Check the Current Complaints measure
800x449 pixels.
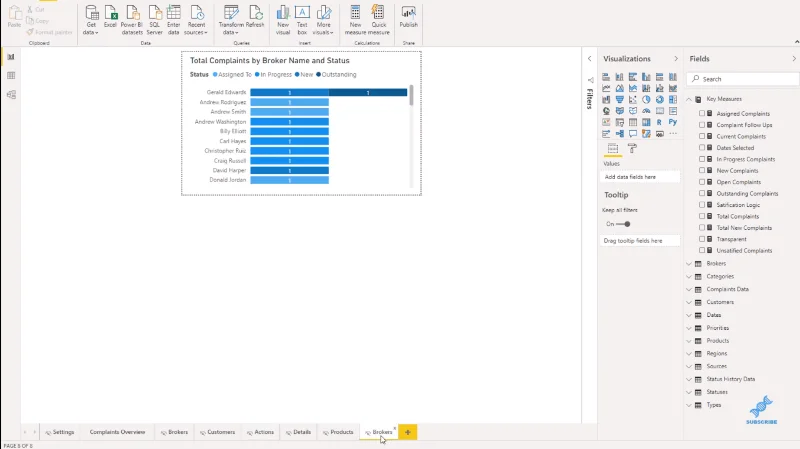702,136
